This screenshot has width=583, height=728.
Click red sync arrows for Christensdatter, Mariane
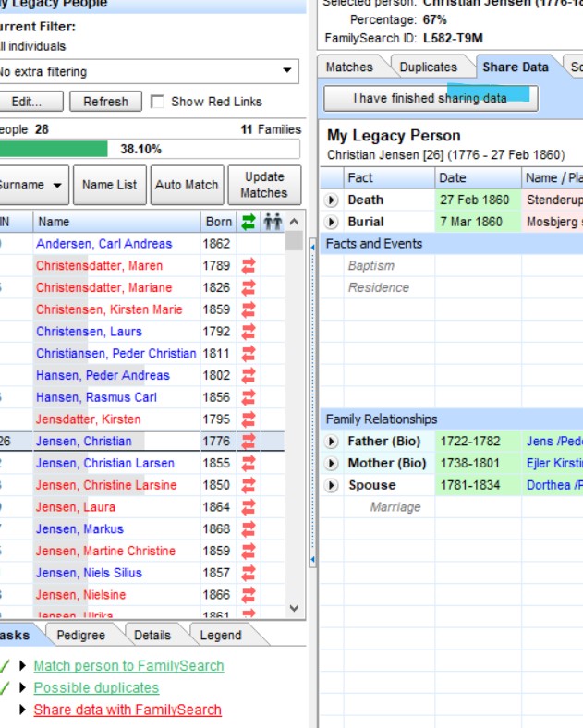click(x=249, y=288)
